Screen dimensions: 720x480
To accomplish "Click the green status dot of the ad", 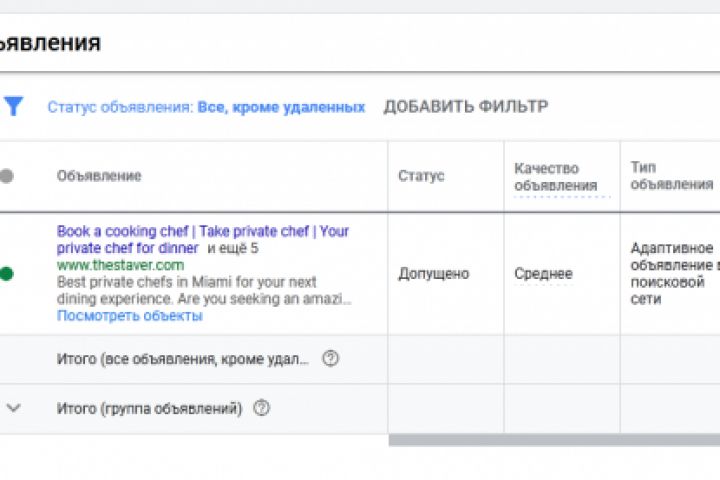I will click(7, 273).
